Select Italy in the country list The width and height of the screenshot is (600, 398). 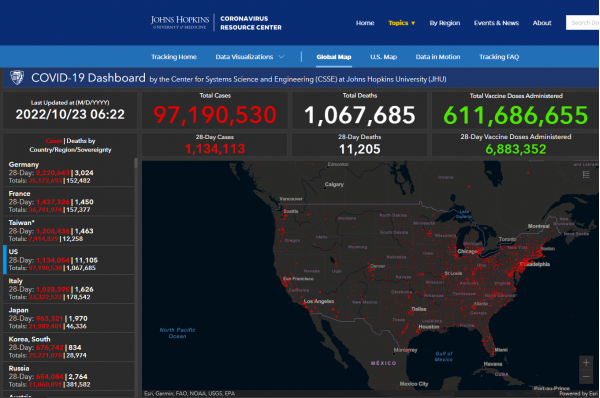(68, 289)
